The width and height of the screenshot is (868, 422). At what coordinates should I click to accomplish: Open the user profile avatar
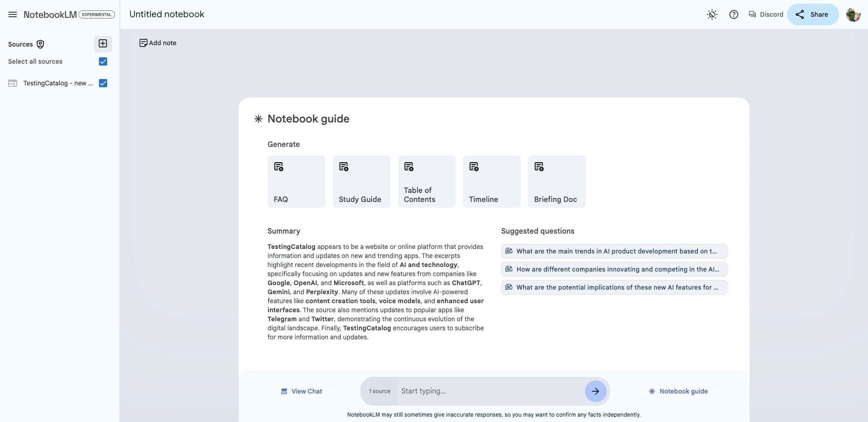853,14
